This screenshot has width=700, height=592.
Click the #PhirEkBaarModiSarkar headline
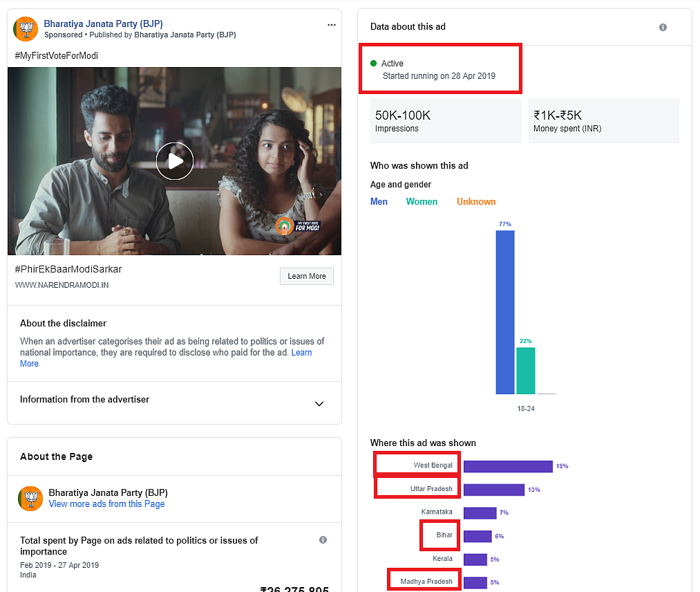point(68,269)
